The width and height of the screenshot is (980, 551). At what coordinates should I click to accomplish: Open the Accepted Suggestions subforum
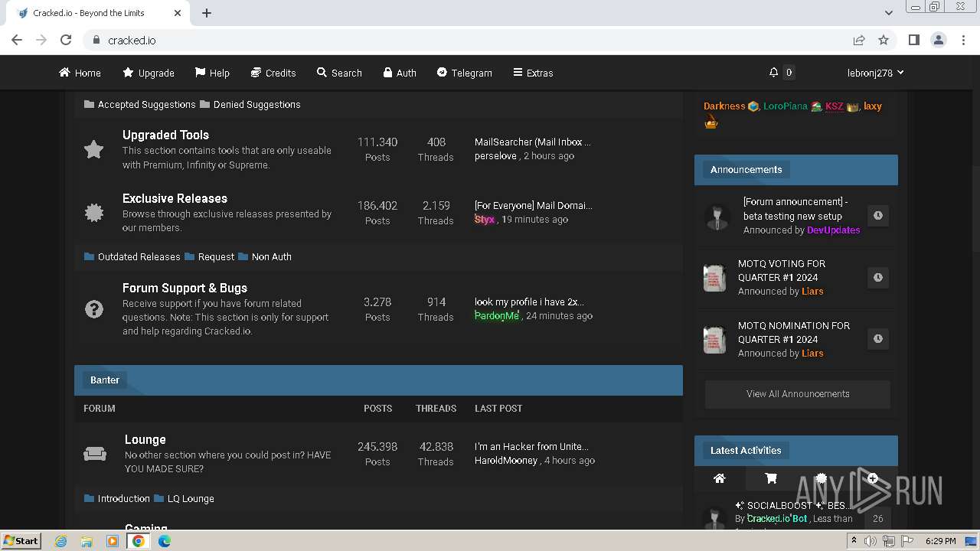point(146,104)
